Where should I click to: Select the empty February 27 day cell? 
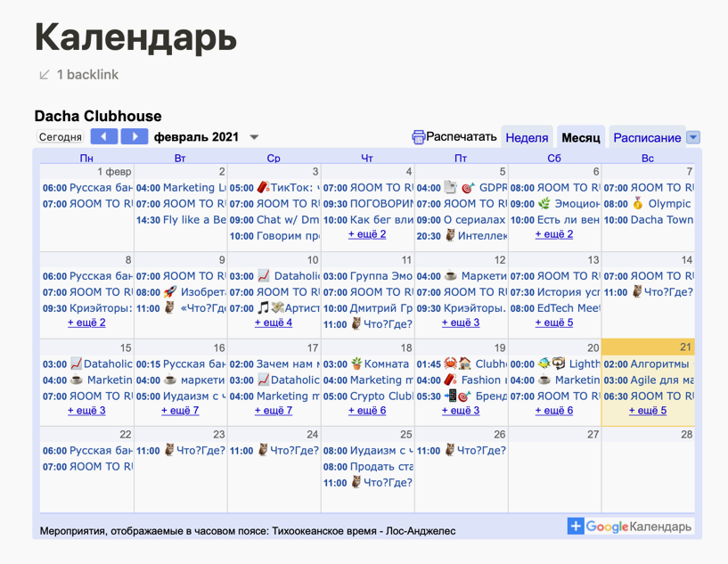pos(554,477)
